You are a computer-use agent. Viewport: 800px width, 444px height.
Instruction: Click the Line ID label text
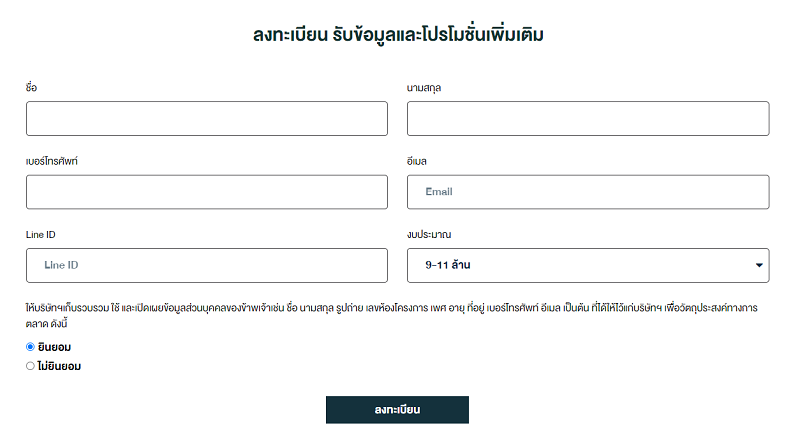40,235
